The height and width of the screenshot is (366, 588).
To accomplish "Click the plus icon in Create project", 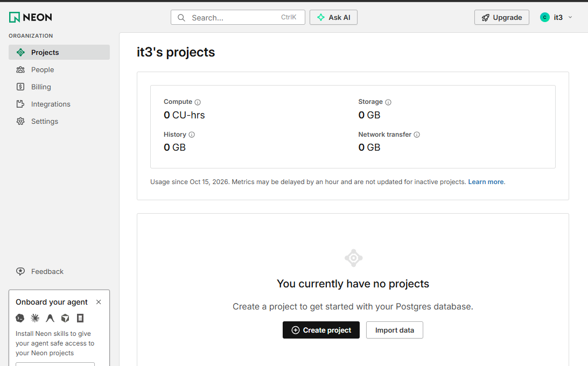I will (296, 330).
